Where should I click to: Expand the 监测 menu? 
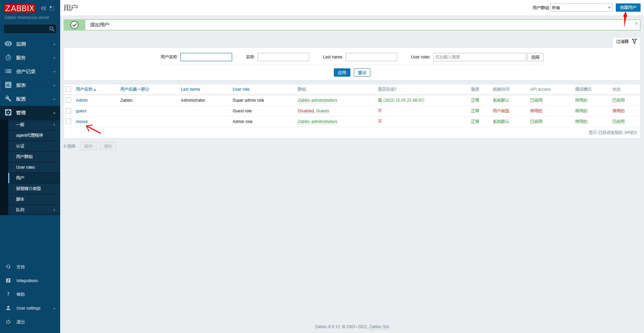[30, 44]
